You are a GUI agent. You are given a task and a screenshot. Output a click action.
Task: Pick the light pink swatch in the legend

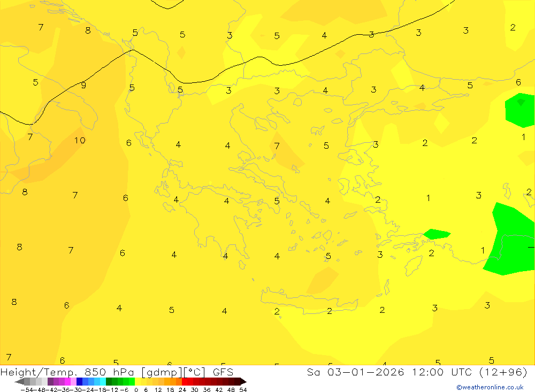pyautogui.click(x=74, y=381)
